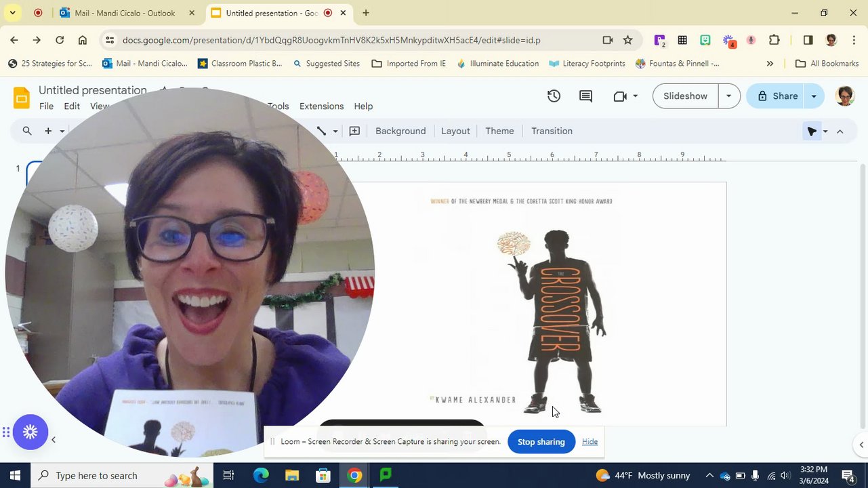The height and width of the screenshot is (488, 868).
Task: Open the Background options
Action: click(x=400, y=131)
